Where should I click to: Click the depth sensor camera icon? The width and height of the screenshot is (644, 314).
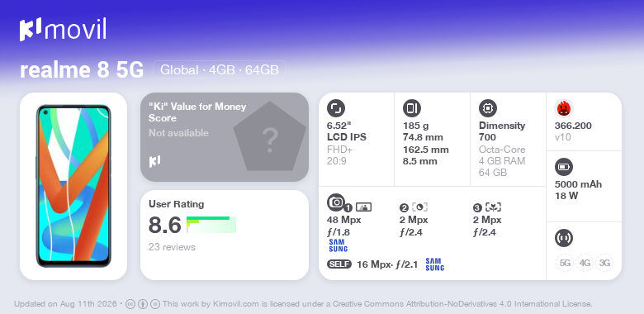419,207
